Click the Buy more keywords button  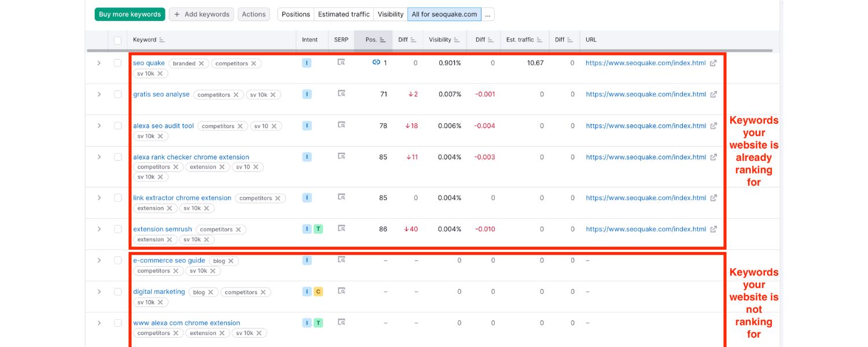[130, 14]
